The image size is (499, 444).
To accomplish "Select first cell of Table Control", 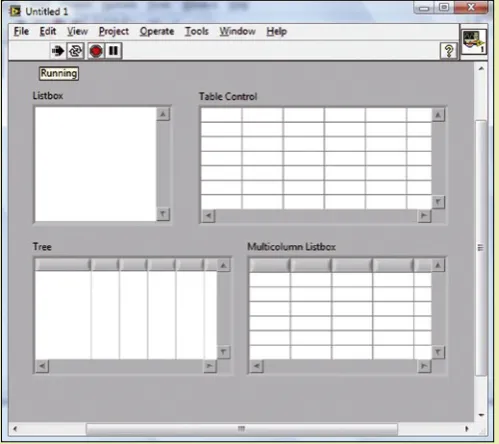I will (221, 115).
